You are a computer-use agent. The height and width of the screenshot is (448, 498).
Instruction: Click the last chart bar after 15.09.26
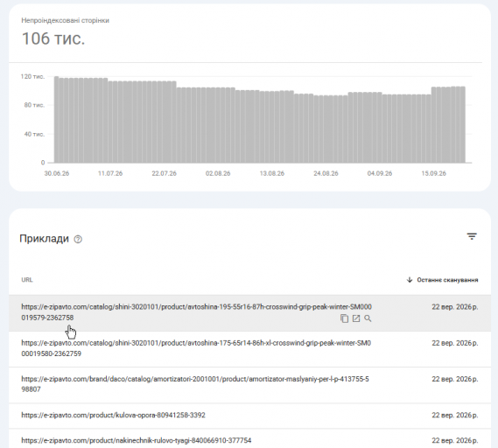pyautogui.click(x=463, y=125)
